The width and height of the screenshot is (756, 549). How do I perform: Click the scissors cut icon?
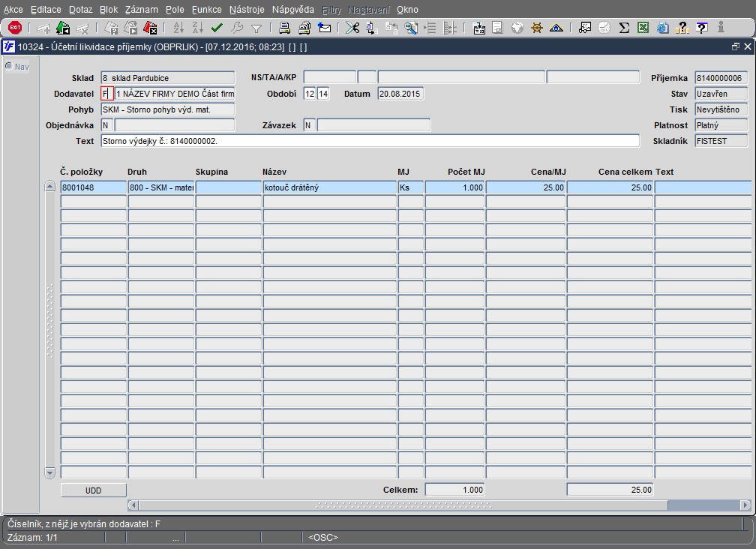click(x=352, y=28)
